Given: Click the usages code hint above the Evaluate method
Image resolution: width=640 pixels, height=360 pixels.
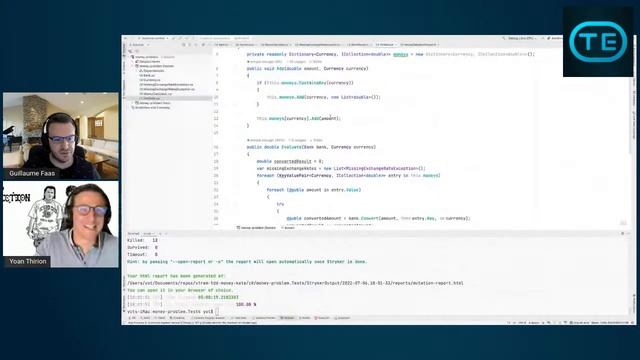Looking at the screenshot, I should [297, 140].
